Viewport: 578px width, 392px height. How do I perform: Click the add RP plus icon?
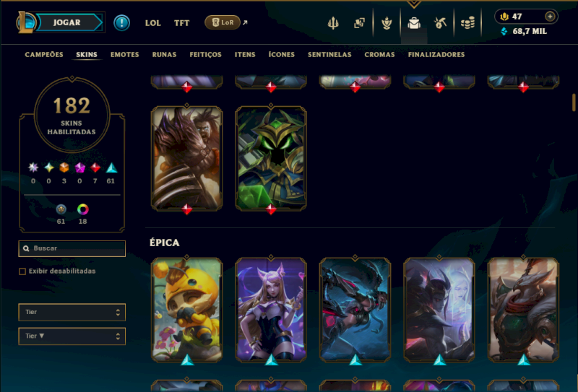point(550,17)
